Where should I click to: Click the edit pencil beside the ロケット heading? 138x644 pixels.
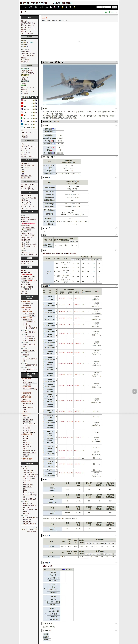pos(50,536)
